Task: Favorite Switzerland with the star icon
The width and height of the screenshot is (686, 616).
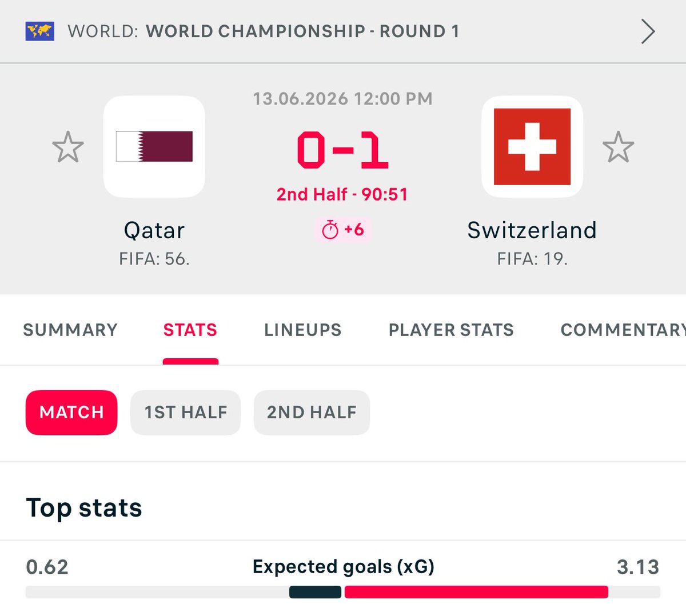Action: click(619, 147)
